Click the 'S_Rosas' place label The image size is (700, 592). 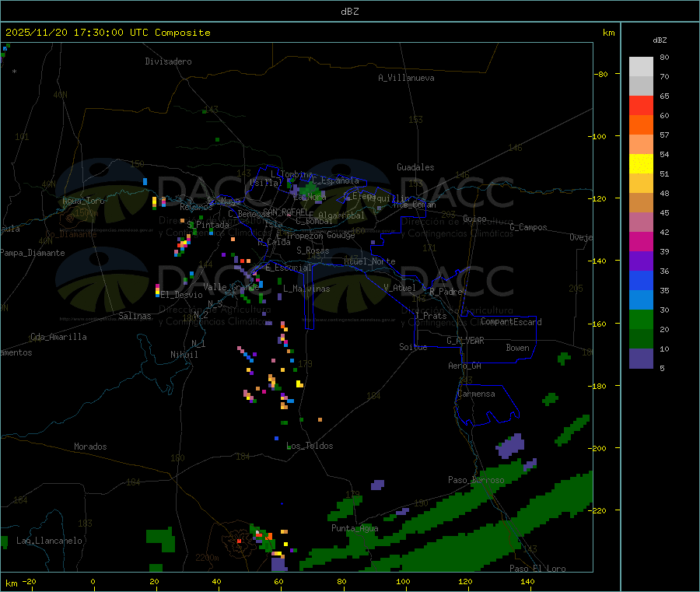(313, 250)
